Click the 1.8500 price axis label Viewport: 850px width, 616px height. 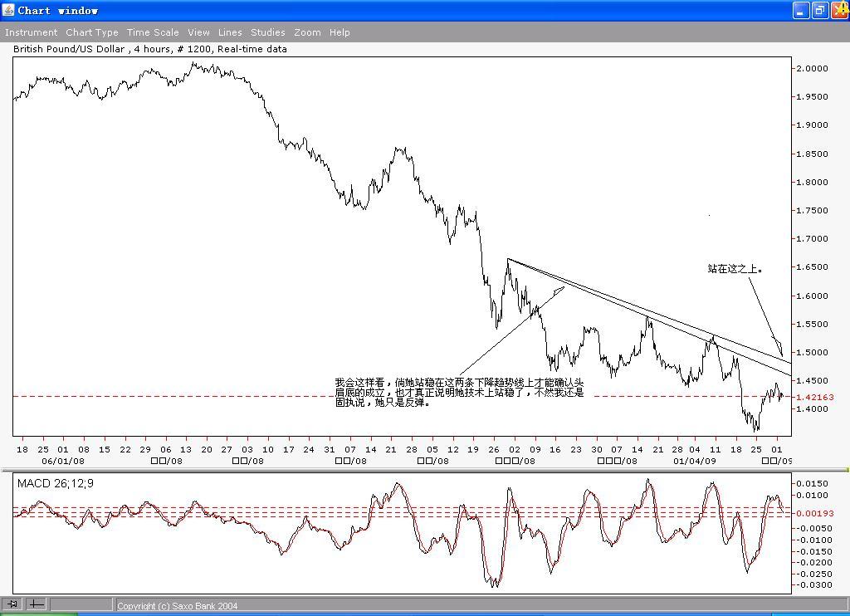pyautogui.click(x=812, y=154)
